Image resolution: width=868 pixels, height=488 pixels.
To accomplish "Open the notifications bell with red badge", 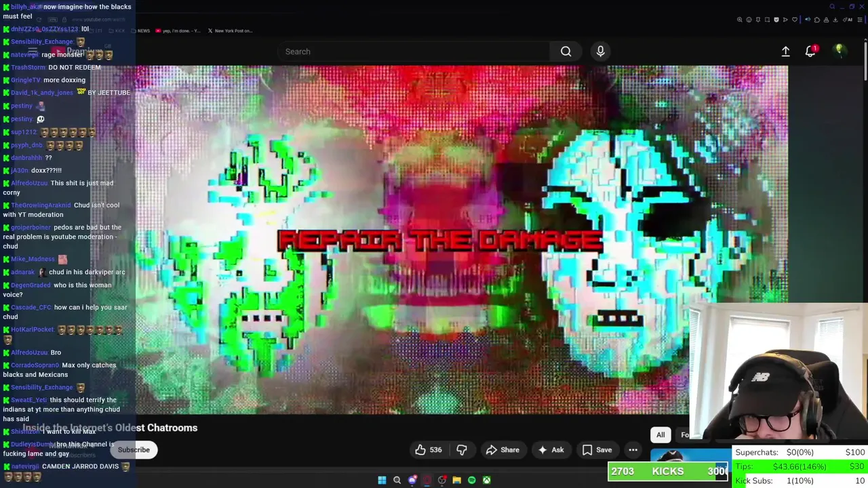I will pyautogui.click(x=810, y=52).
